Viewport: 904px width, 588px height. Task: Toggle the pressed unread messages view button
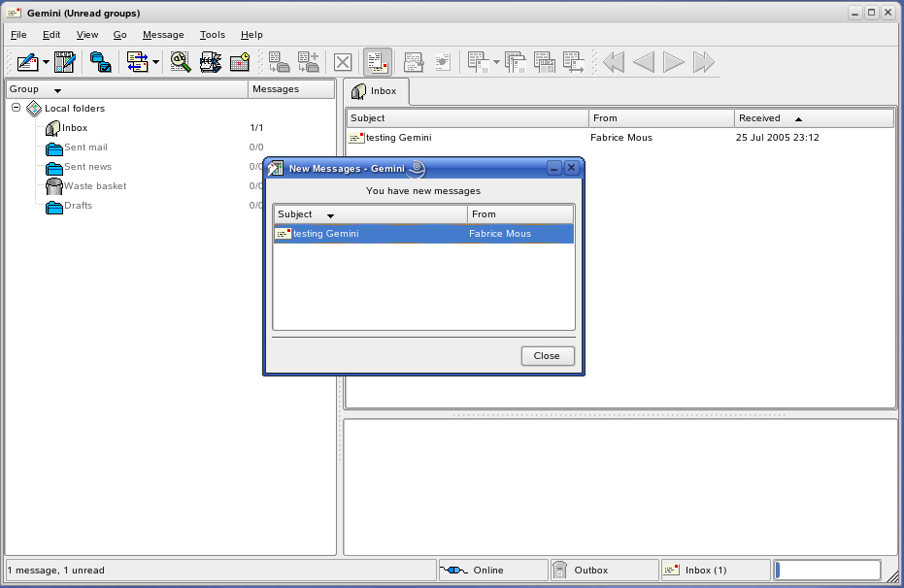point(378,62)
